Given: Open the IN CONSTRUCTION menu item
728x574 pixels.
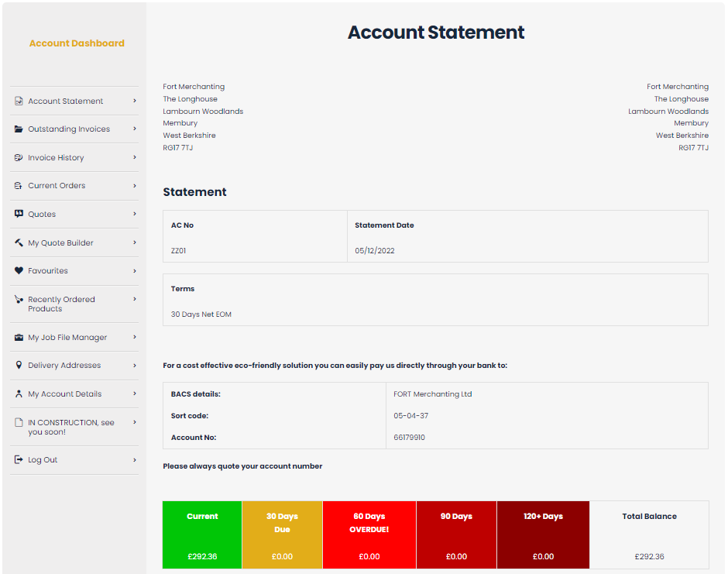Looking at the screenshot, I should (70, 427).
